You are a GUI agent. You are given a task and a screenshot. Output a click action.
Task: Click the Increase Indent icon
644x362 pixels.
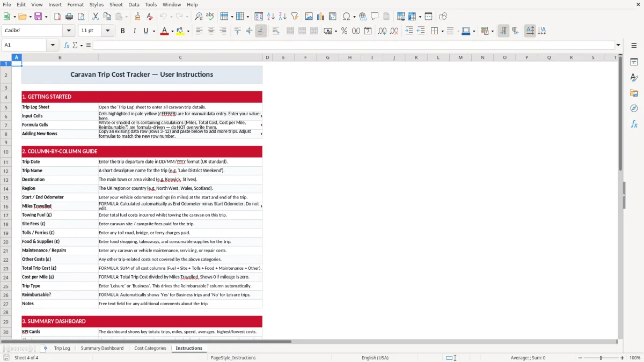pos(409,31)
